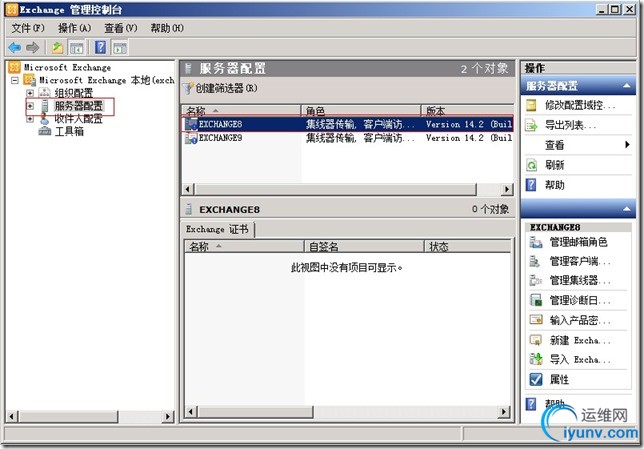Click the blue Help question mark toolbar icon
This screenshot has height=449, width=644.
(100, 47)
